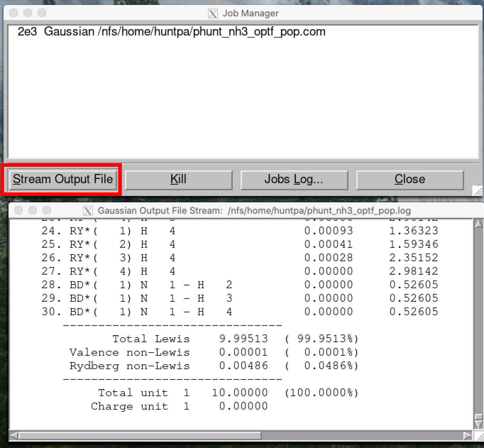
Task: Select the 2e3 Gaussian job entry
Action: [171, 32]
